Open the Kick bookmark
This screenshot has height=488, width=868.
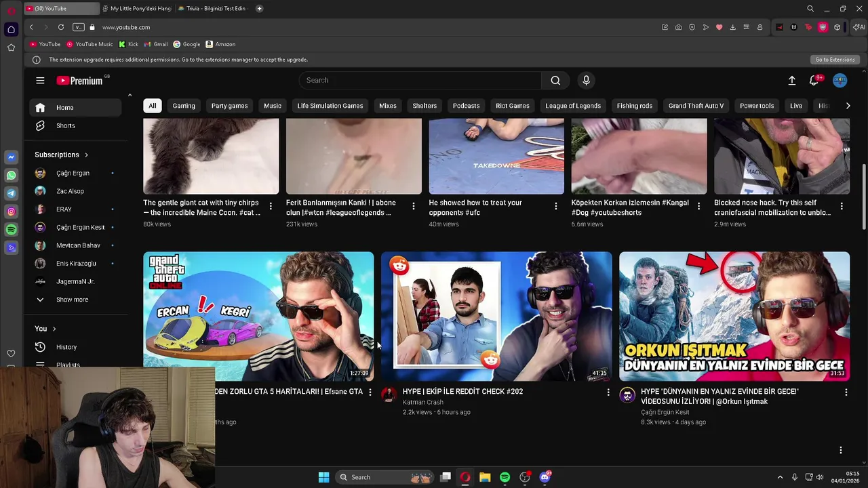tap(128, 44)
